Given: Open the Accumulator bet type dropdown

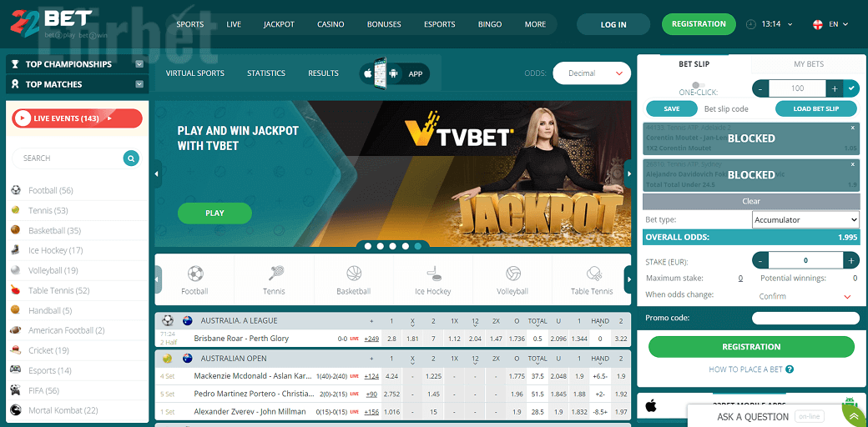Looking at the screenshot, I should coord(806,219).
